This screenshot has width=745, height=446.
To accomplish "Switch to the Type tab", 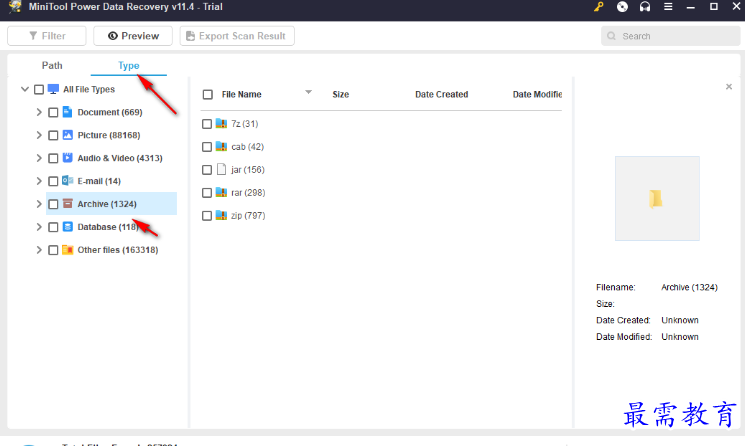I will [128, 66].
